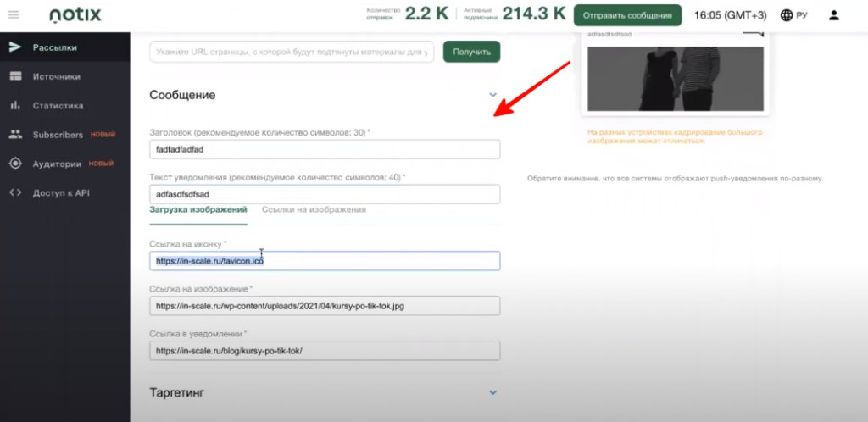The height and width of the screenshot is (422, 868).
Task: Click the Аудитории target icon
Action: click(14, 164)
